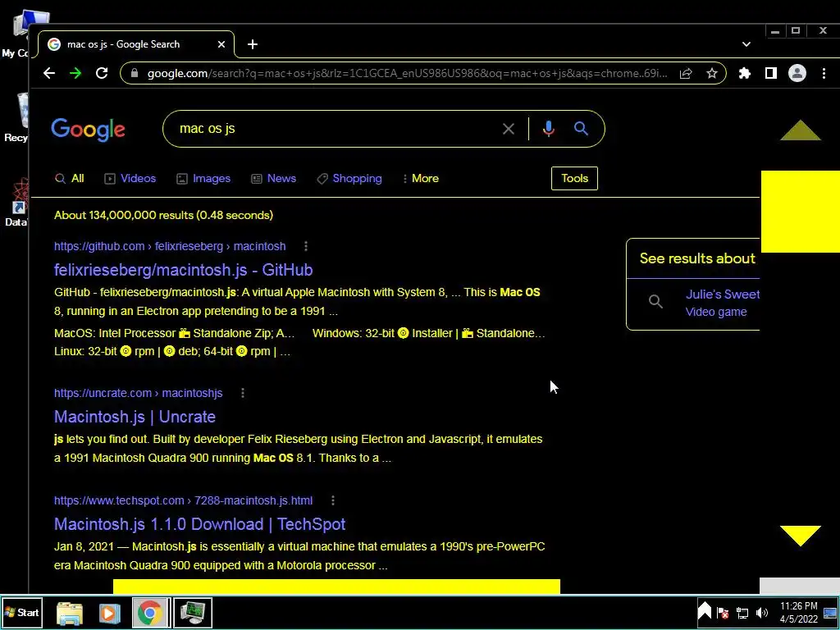The height and width of the screenshot is (630, 840).
Task: Click the address bar URL text
Action: 407,73
